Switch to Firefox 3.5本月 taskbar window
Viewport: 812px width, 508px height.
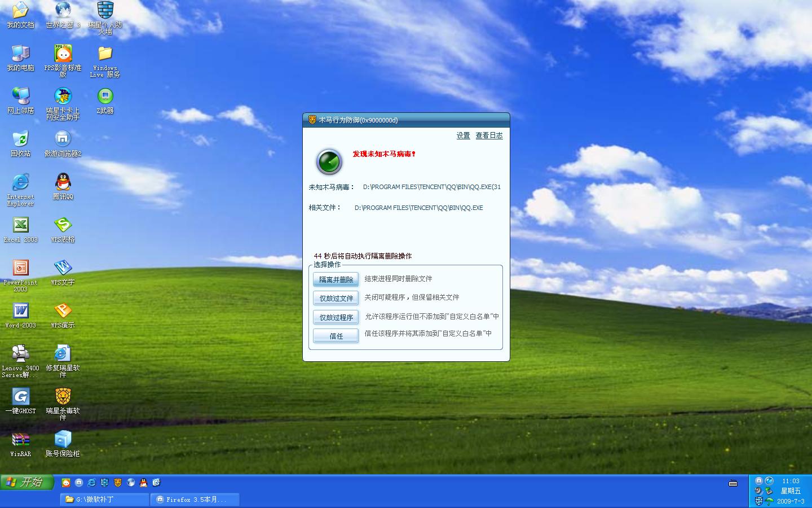coord(195,500)
